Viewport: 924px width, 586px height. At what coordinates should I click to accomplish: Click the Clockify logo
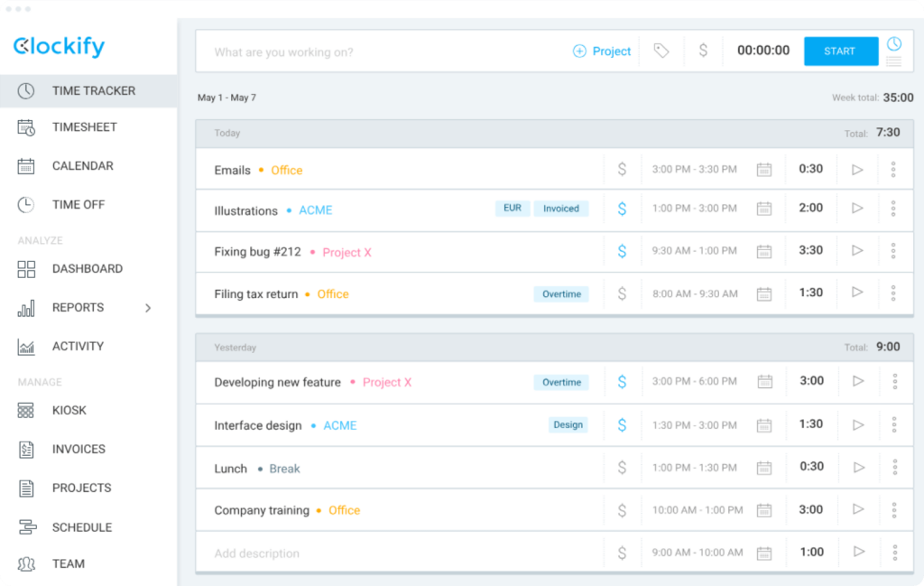click(59, 46)
